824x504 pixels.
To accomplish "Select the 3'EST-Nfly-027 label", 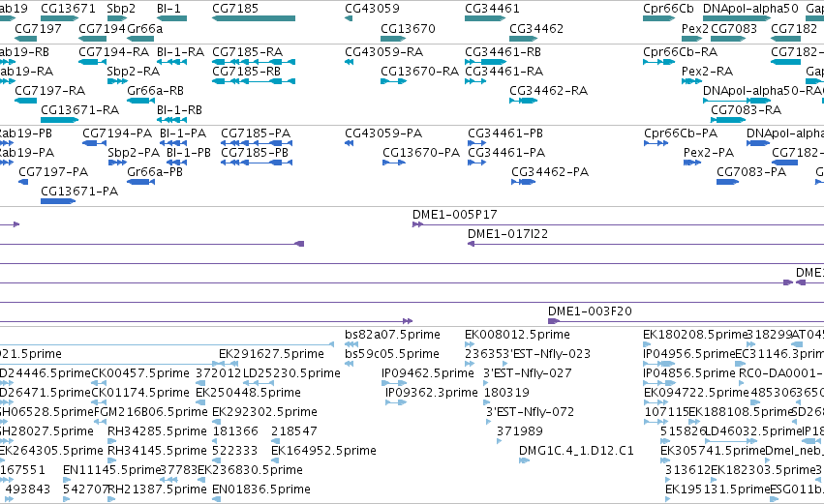I will 528,373.
